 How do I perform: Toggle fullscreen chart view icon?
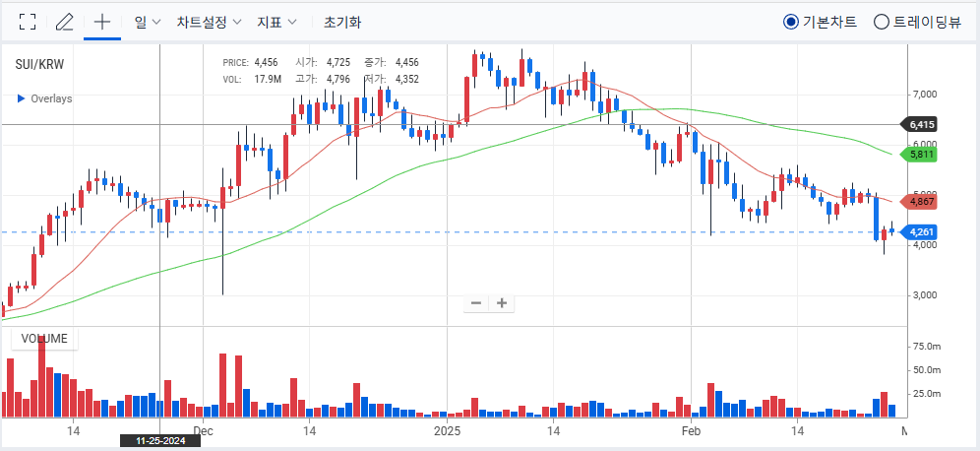pos(28,22)
